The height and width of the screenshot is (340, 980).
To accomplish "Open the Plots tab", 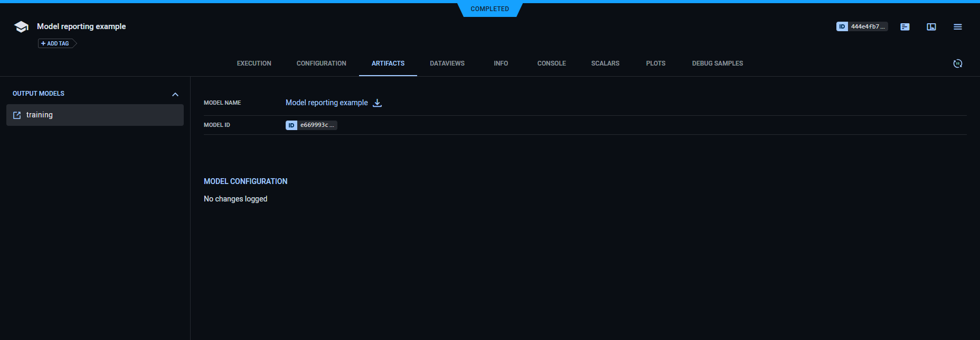I will pos(655,63).
